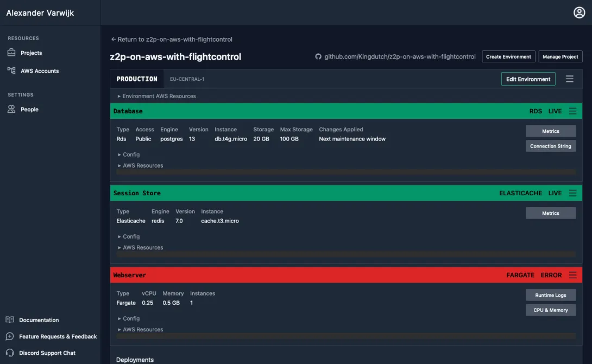Open the Documentation icon in sidebar
The height and width of the screenshot is (364, 592).
(9, 320)
